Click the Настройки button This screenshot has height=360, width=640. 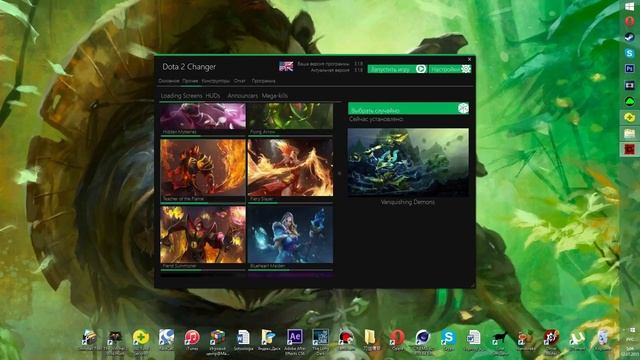point(450,69)
